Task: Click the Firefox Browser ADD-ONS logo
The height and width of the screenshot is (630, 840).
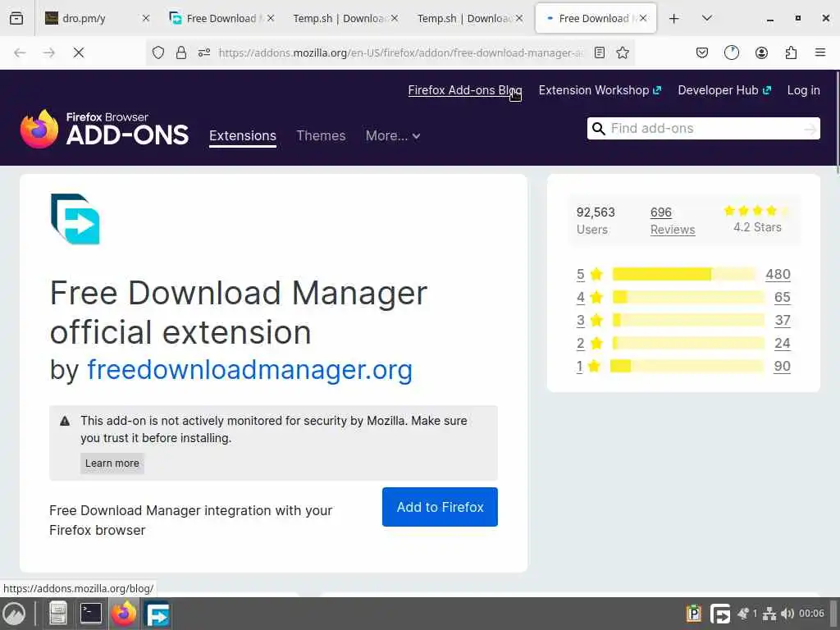Action: [x=104, y=129]
